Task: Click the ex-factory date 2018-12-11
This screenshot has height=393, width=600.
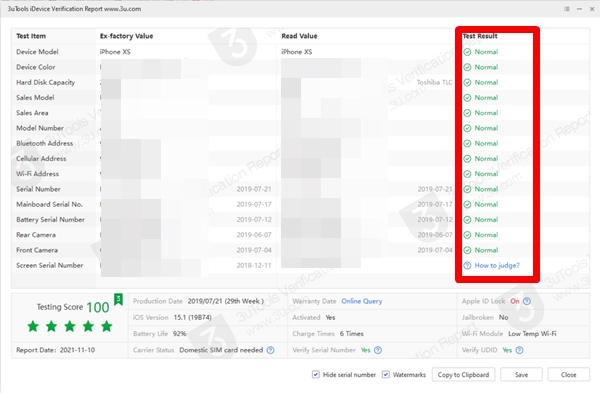Action: [254, 266]
